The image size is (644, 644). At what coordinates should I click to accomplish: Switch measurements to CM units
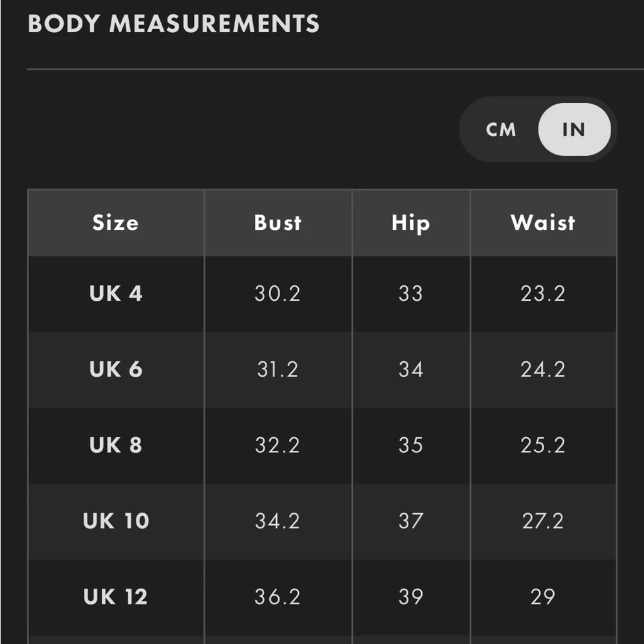(x=501, y=129)
